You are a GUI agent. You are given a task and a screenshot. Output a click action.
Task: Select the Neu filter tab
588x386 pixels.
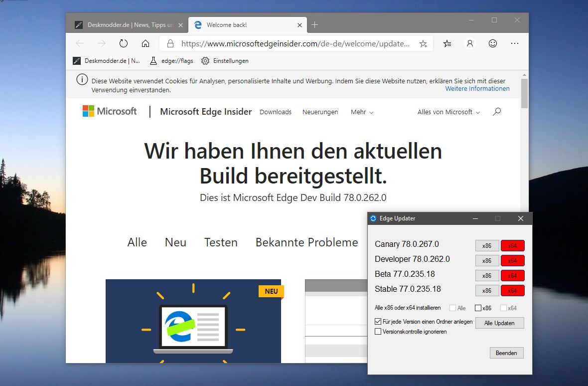pos(175,242)
